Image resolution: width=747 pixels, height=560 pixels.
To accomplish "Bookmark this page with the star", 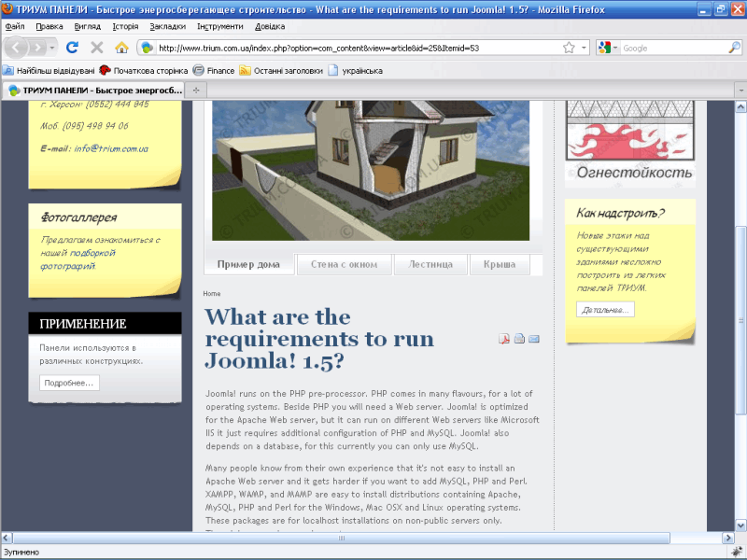I will [x=569, y=48].
